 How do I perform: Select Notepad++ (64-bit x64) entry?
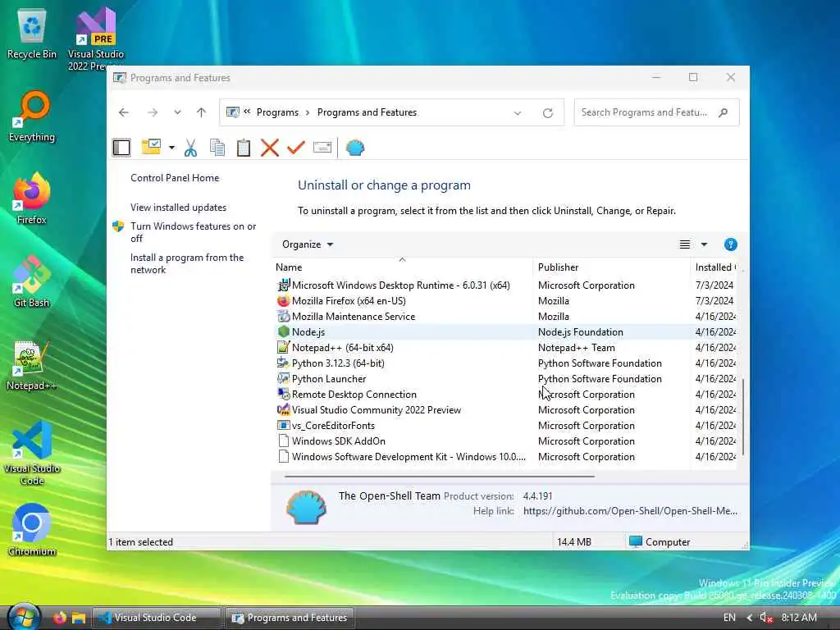505,348
